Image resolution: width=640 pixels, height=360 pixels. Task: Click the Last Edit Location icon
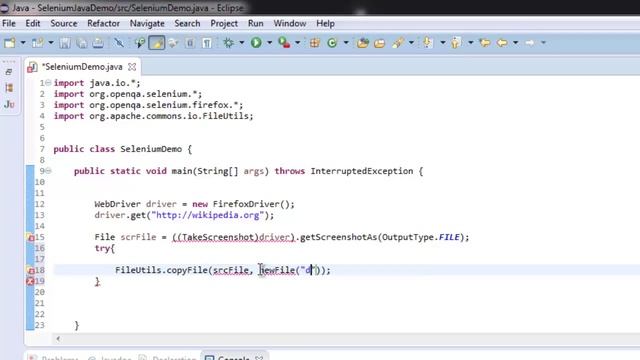[x=485, y=42]
